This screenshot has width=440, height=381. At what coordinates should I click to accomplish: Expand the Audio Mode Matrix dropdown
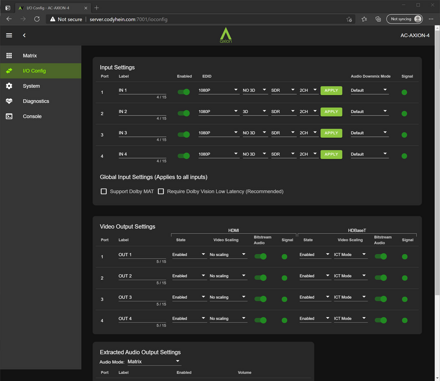pyautogui.click(x=154, y=362)
